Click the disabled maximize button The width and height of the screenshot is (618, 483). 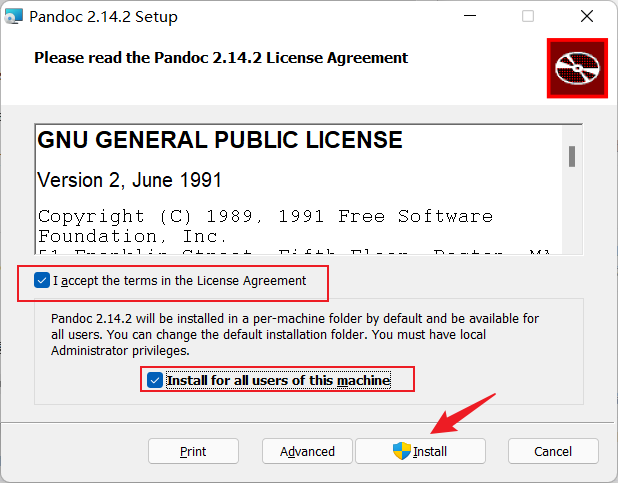pos(528,16)
